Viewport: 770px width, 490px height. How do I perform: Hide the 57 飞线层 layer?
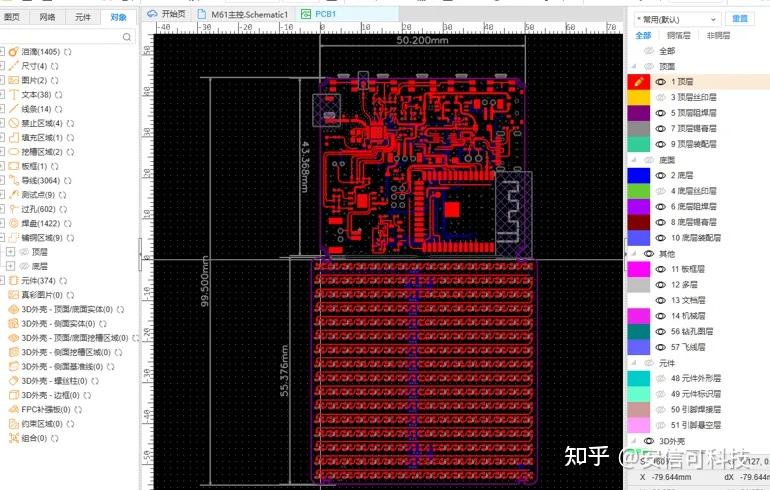[x=661, y=347]
